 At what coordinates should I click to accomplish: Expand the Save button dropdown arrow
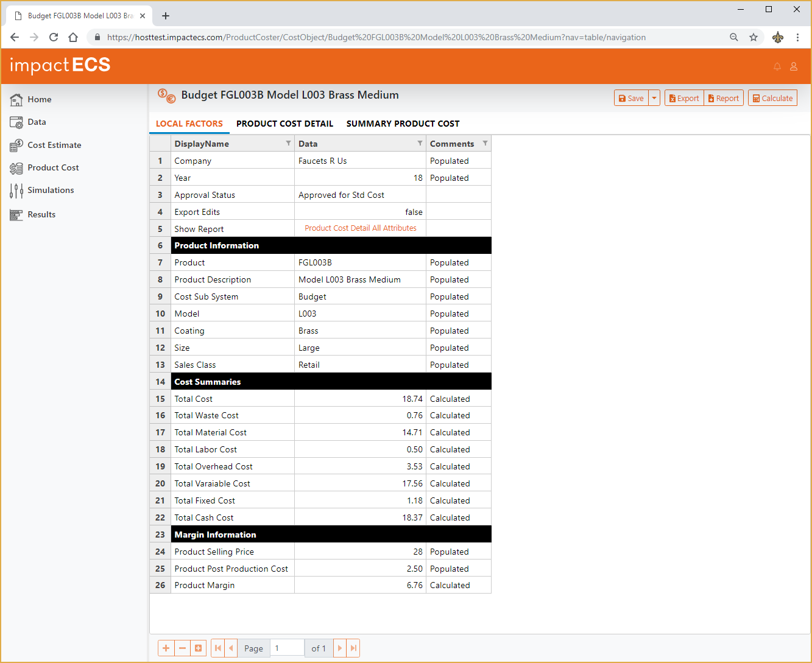coord(654,98)
